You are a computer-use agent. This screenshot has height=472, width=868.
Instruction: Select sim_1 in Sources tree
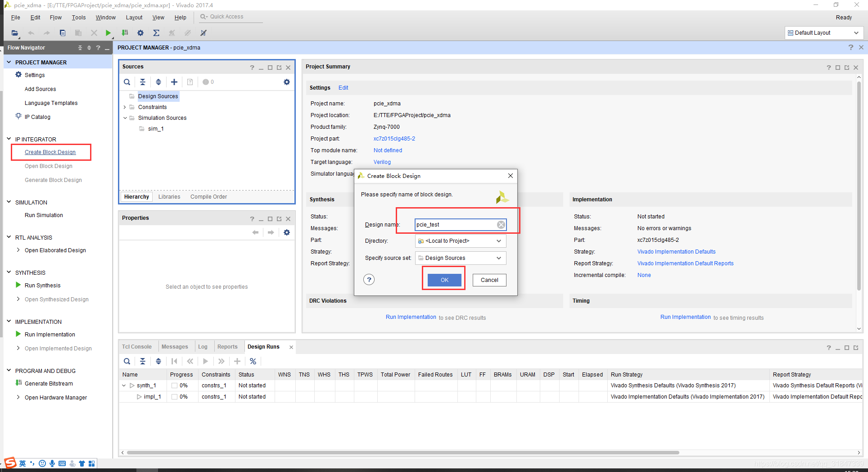[156, 129]
